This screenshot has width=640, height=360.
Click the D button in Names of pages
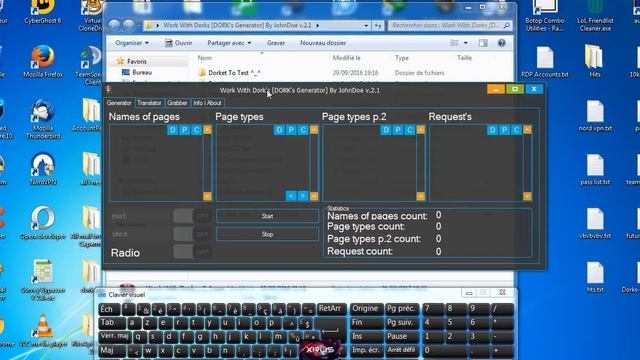point(173,130)
